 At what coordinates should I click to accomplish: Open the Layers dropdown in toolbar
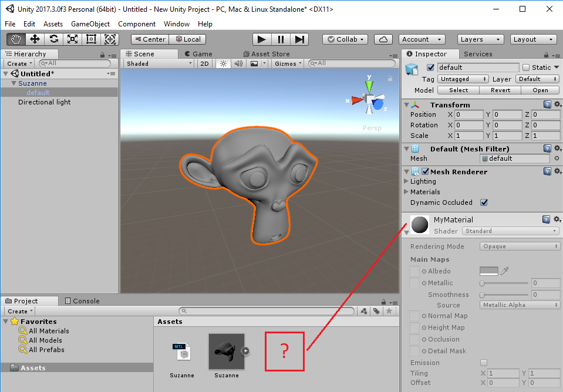tap(480, 39)
